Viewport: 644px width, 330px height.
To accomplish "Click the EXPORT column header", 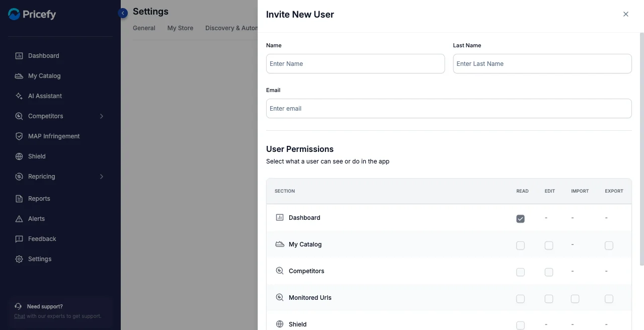I will 614,191.
